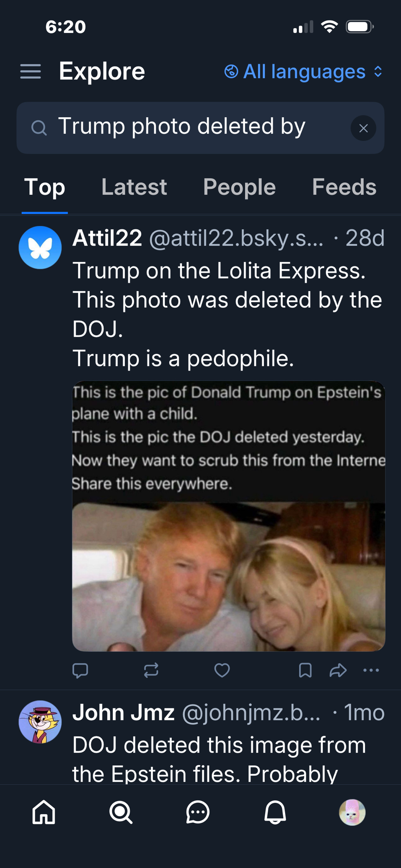Screen dimensions: 401x868
Task: Open John Jmz's profile name
Action: (123, 713)
